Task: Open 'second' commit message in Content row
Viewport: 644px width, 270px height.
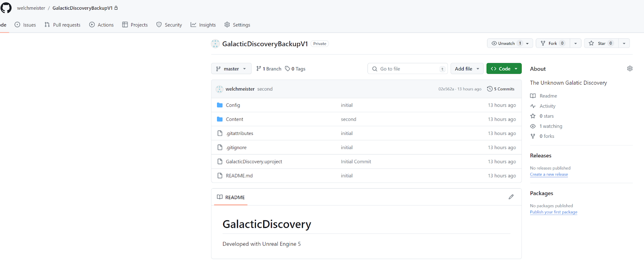Action: click(349, 119)
